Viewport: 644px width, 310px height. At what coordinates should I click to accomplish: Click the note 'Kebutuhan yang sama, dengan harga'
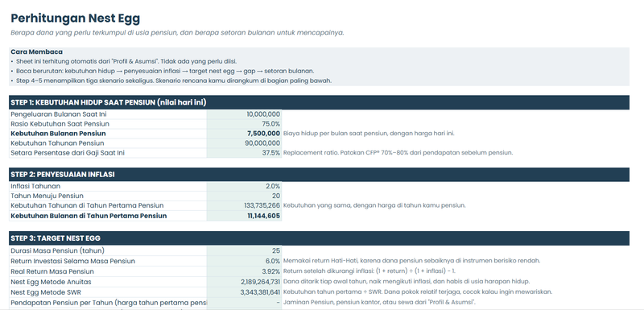374,205
